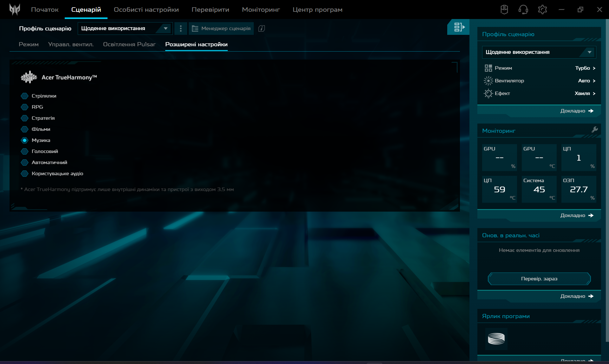Open the monitoring wrench settings icon

pyautogui.click(x=594, y=130)
